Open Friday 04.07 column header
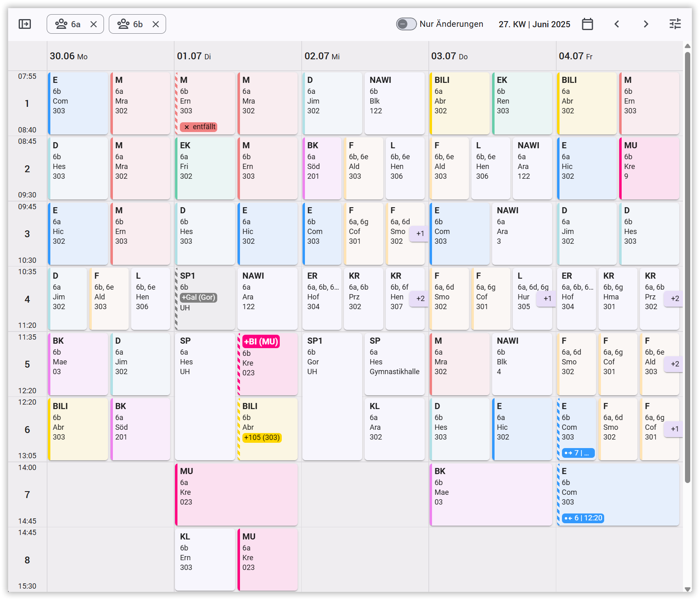 tap(619, 56)
